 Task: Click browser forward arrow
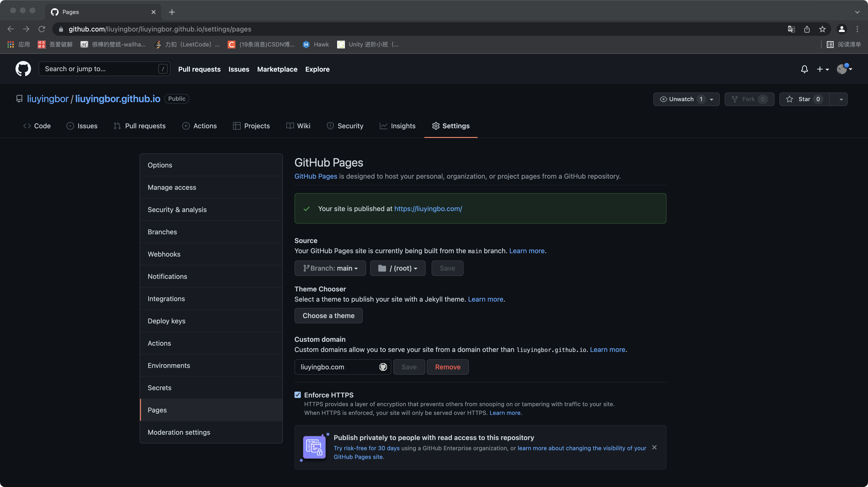click(x=26, y=29)
